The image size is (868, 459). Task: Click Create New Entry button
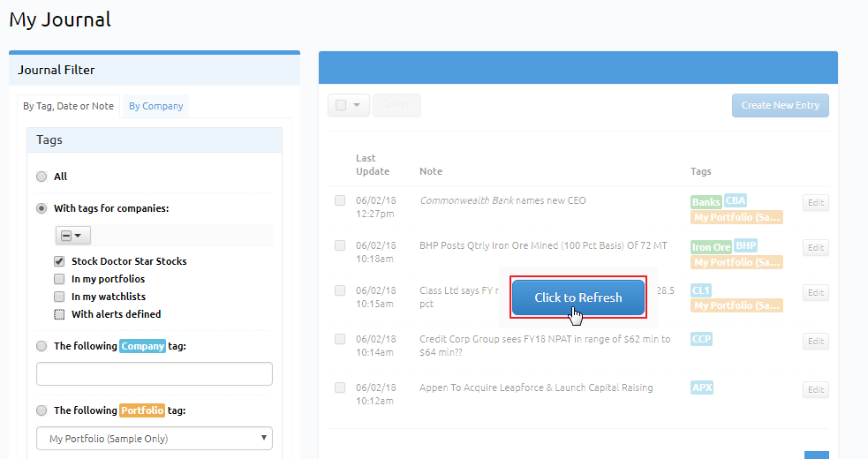point(780,105)
